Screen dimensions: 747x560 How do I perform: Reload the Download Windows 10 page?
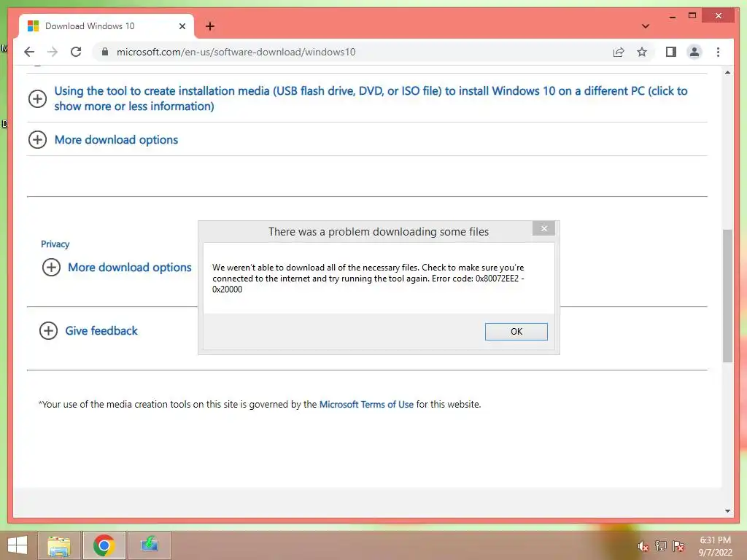[76, 52]
